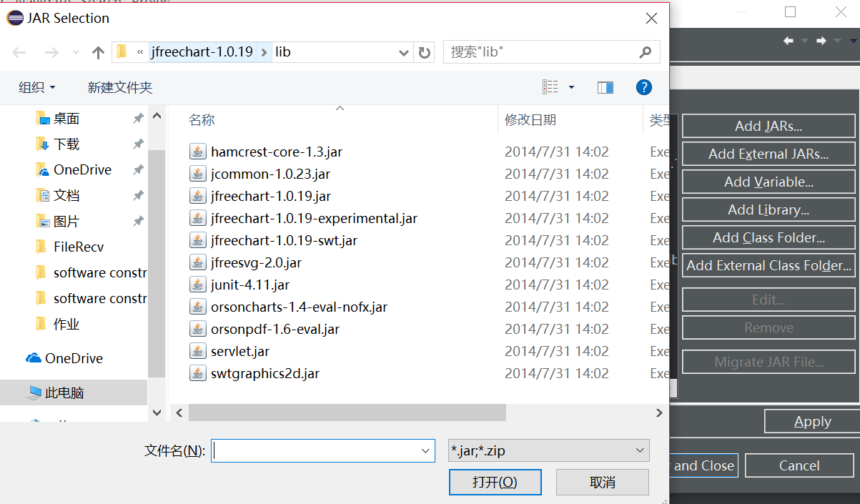The width and height of the screenshot is (860, 504).
Task: Open the view options dropdown arrow
Action: [571, 87]
